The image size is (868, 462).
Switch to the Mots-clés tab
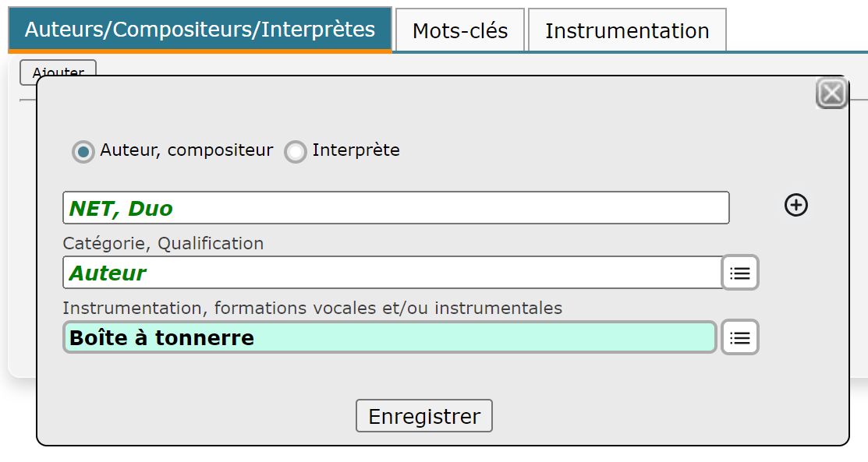coord(460,30)
